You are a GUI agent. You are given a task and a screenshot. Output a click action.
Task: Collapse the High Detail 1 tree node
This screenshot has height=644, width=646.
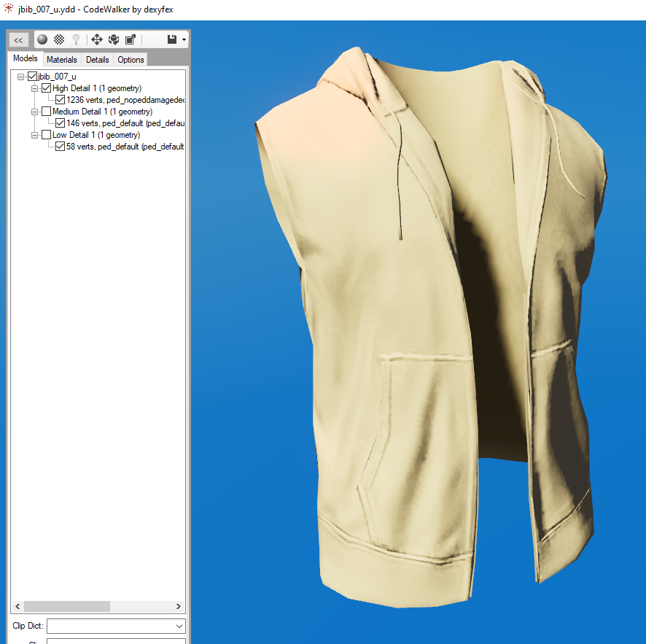(x=35, y=88)
